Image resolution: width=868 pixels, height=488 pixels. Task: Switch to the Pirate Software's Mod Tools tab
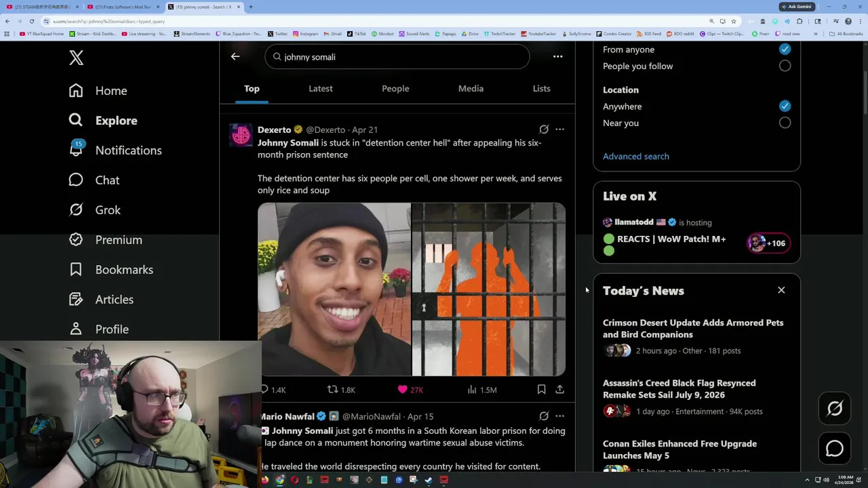[x=122, y=7]
